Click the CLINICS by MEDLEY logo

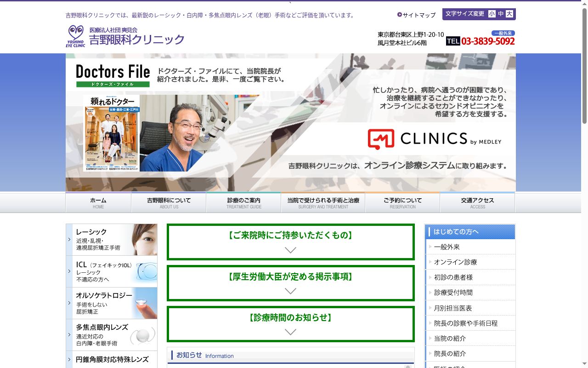pos(435,139)
